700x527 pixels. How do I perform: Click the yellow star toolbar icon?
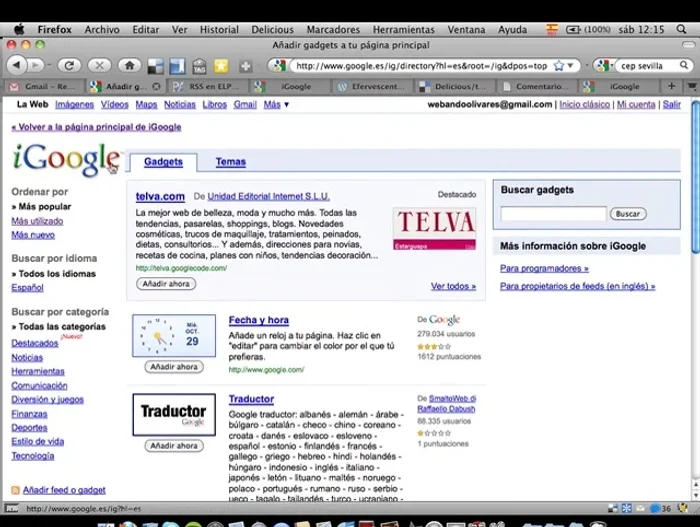click(221, 66)
